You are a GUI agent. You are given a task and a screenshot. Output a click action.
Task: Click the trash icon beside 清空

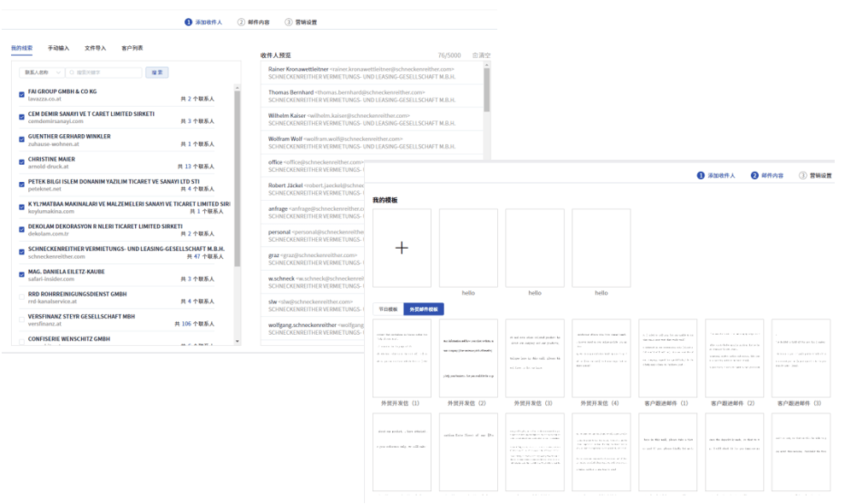tap(474, 56)
